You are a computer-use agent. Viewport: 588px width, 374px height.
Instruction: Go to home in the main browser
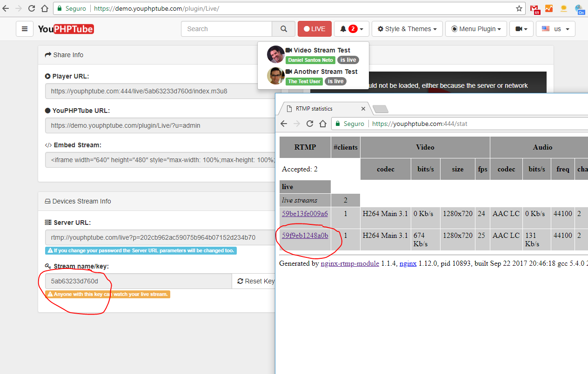[x=44, y=8]
